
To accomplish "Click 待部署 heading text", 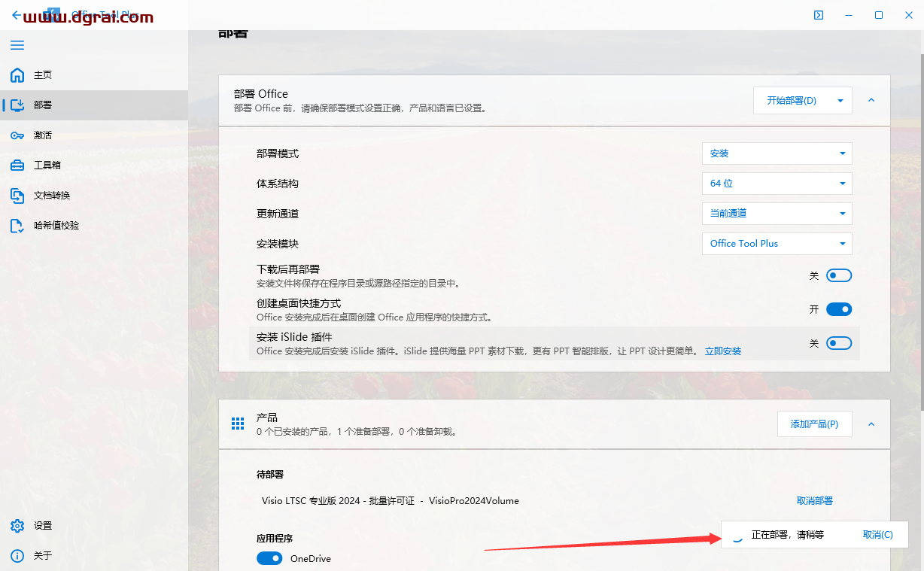I will pos(270,475).
